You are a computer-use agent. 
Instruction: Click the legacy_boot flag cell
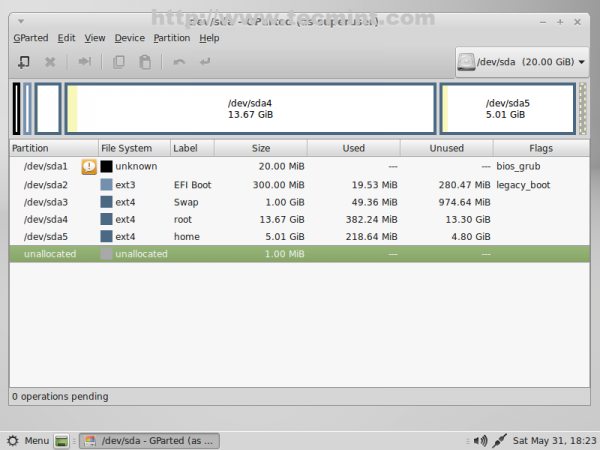523,185
